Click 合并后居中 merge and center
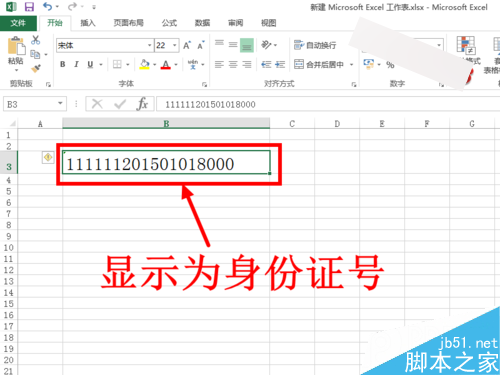The width and height of the screenshot is (500, 375). pyautogui.click(x=319, y=64)
